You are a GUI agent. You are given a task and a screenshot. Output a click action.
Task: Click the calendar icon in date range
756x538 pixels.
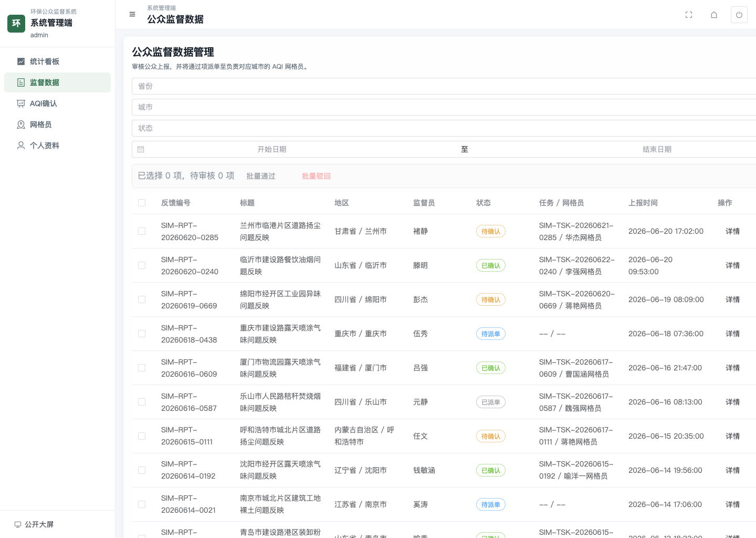click(x=141, y=149)
